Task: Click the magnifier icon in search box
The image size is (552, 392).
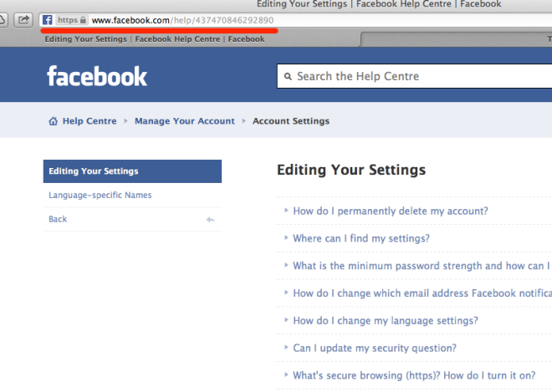Action: click(288, 76)
